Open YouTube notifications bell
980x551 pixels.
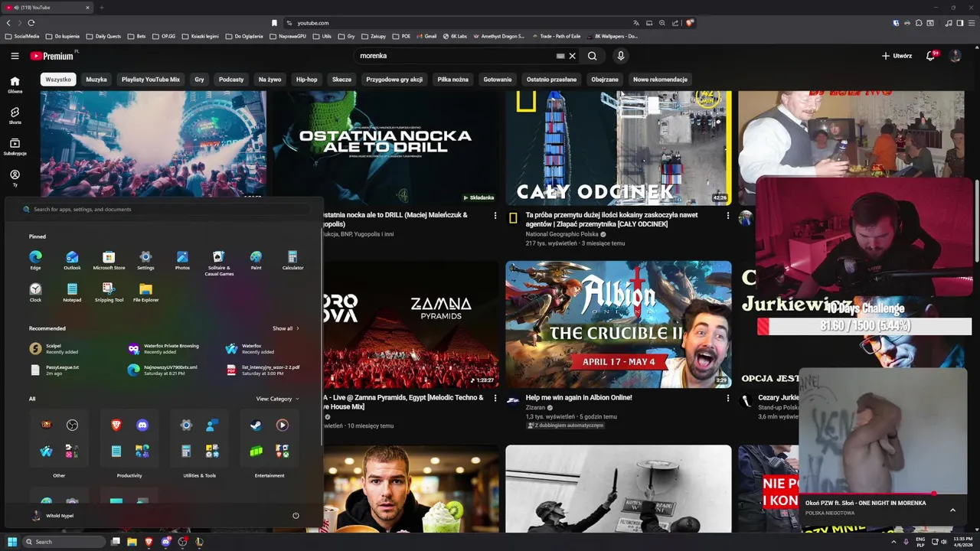(930, 56)
